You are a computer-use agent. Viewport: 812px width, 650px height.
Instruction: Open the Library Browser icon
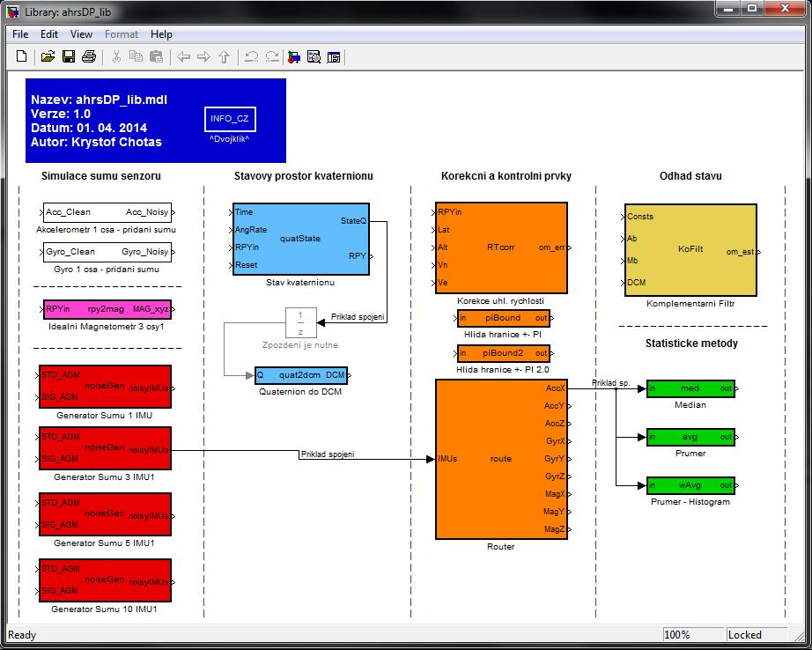click(x=293, y=56)
